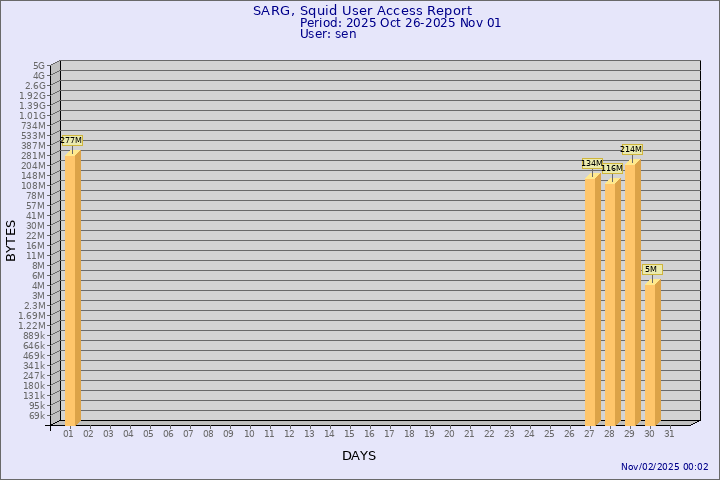This screenshot has width=720, height=480.
Task: Select the short day 30 bar
Action: pos(652,353)
